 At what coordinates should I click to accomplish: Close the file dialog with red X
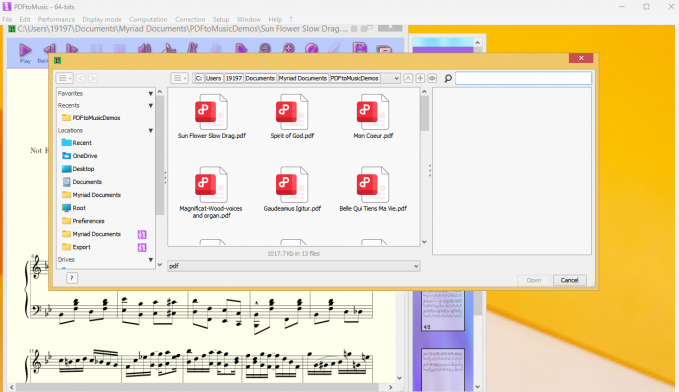pyautogui.click(x=581, y=58)
